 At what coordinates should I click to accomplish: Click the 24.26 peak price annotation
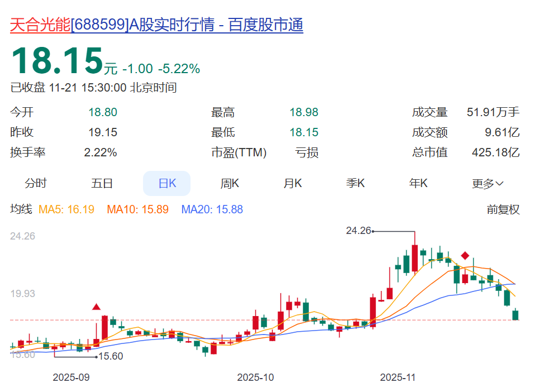click(359, 231)
